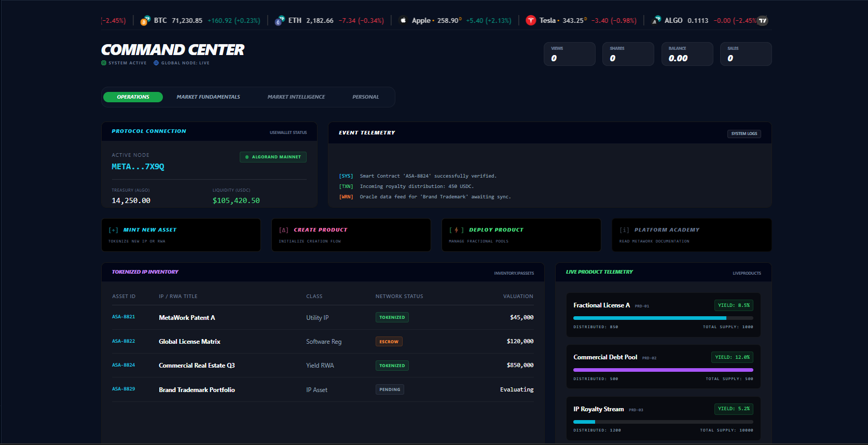868x445 pixels.
Task: Click the Commercial Debt Pool progress bar
Action: [x=663, y=370]
